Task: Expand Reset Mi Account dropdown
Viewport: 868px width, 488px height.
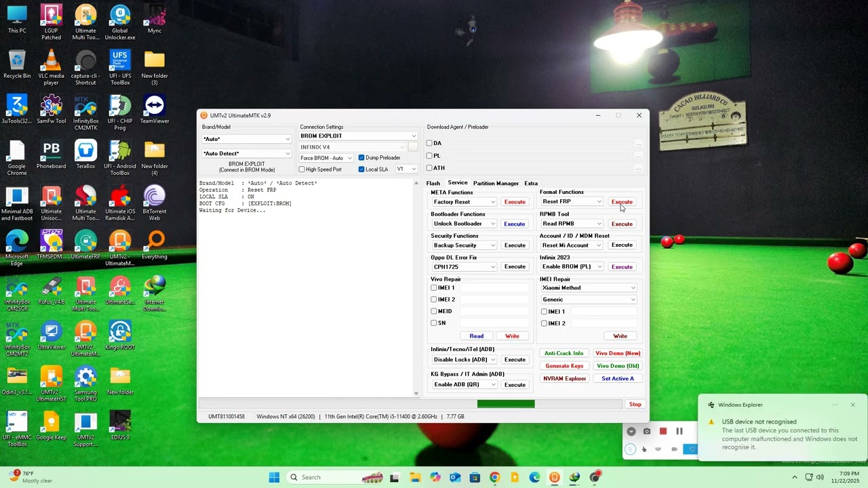Action: click(572, 245)
